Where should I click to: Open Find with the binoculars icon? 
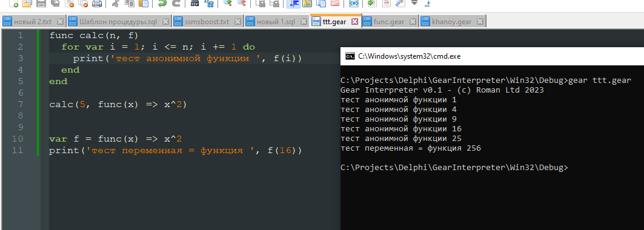[x=195, y=4]
